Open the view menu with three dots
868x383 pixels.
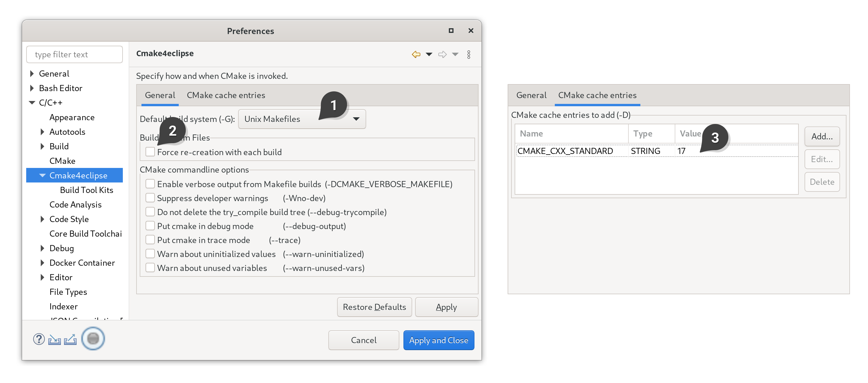[x=469, y=54]
